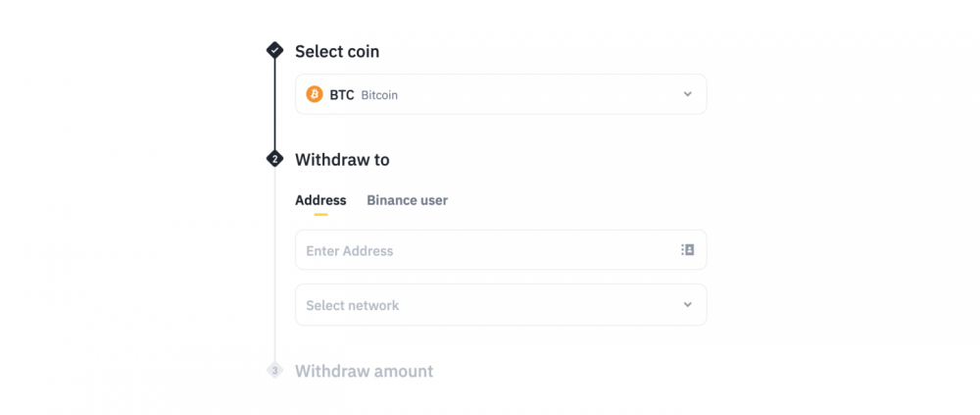Screen dimensions: 980x415
Task: Click the grey Bitcoin name label
Action: (379, 95)
